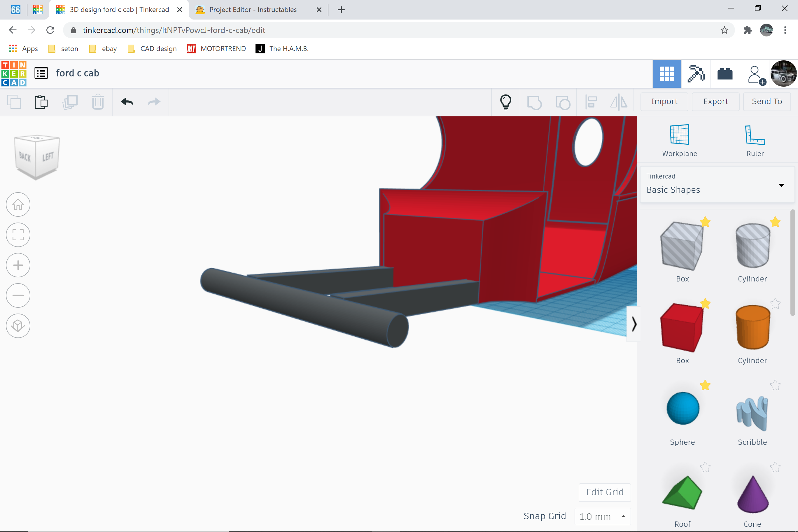
Task: Invite a collaborator via add-person icon
Action: (756, 75)
